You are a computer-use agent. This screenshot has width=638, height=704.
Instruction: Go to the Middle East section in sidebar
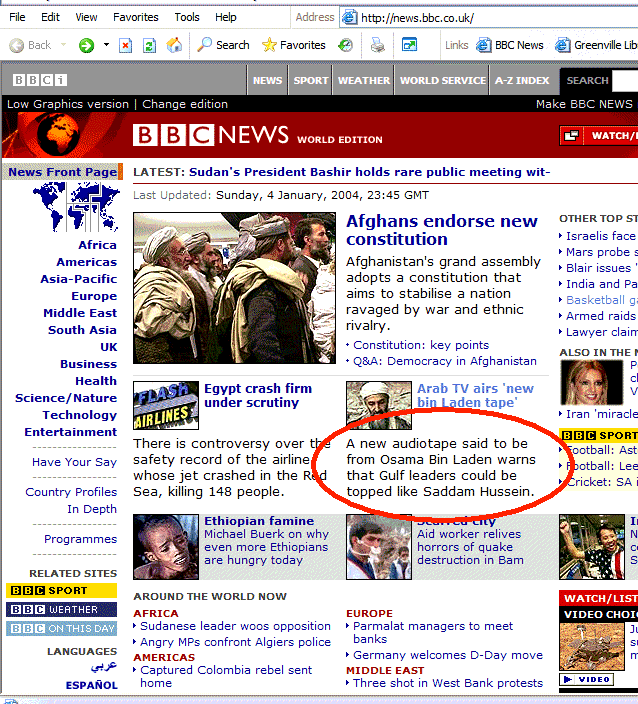(x=80, y=313)
